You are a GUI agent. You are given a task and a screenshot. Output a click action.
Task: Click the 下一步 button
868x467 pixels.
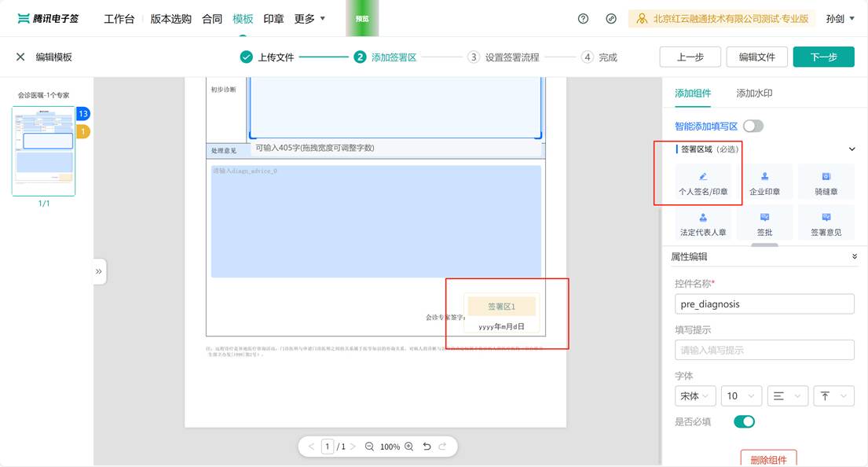(823, 57)
